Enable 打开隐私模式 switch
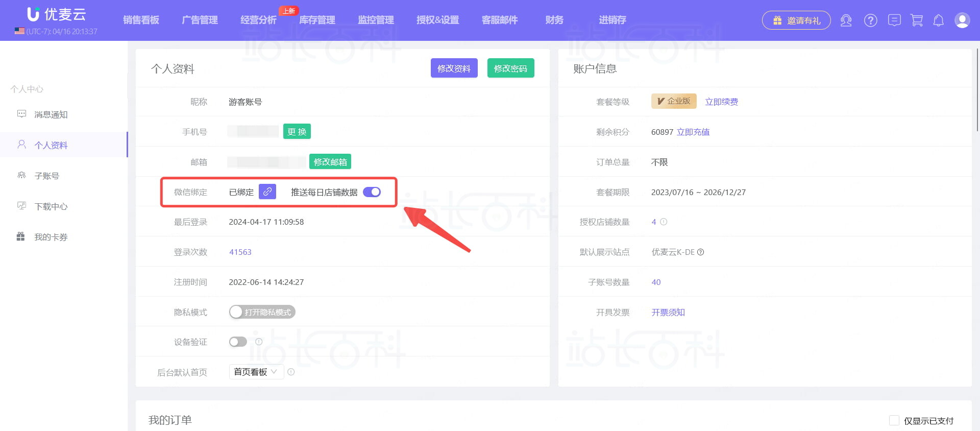Screen dimensions: 980x431 click(262, 312)
